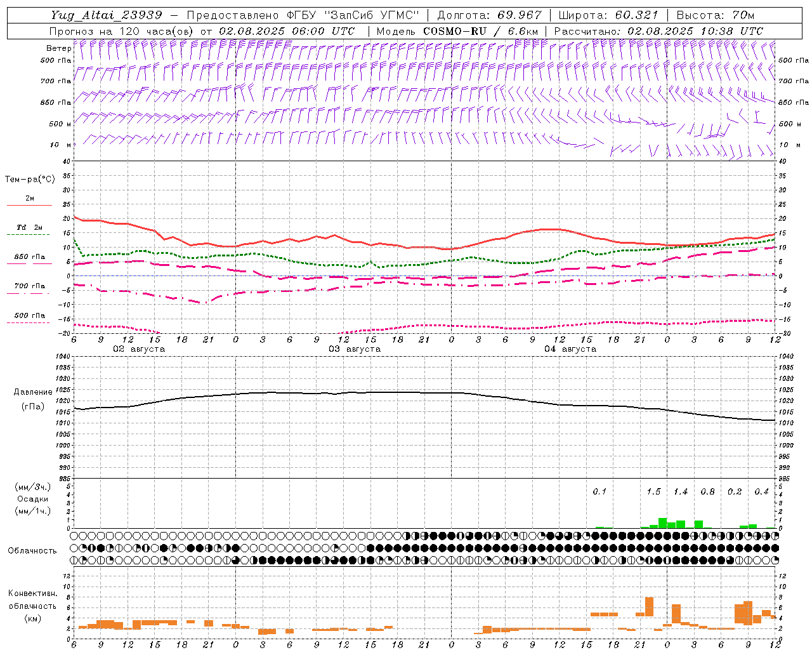812x650 pixels.
Task: Click the (мм/1ч.) unit label
Action: point(32,511)
